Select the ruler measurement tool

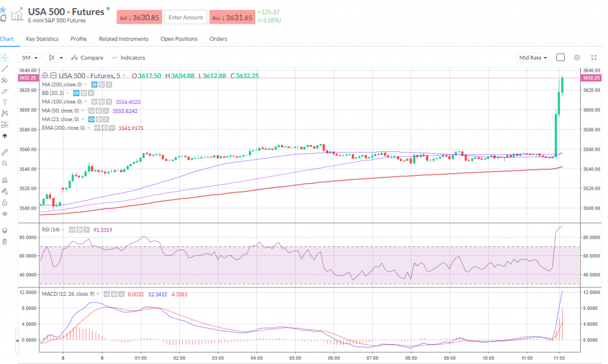[x=4, y=151]
